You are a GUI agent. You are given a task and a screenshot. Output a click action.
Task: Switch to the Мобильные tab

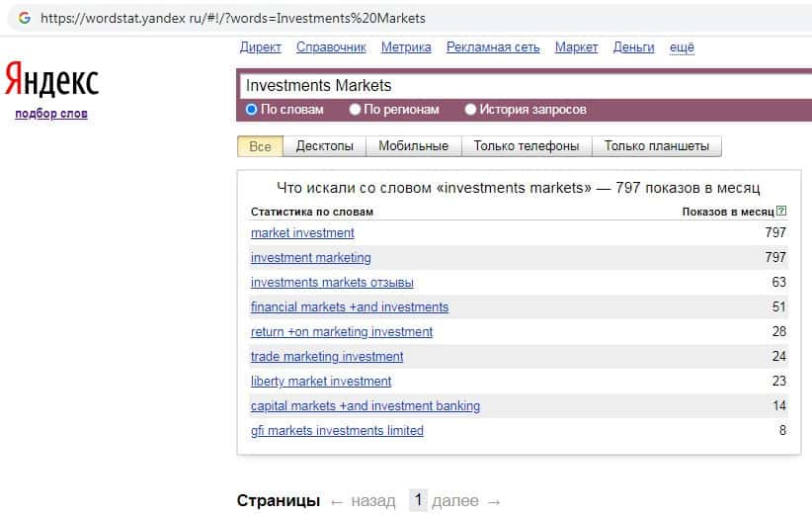coord(413,146)
